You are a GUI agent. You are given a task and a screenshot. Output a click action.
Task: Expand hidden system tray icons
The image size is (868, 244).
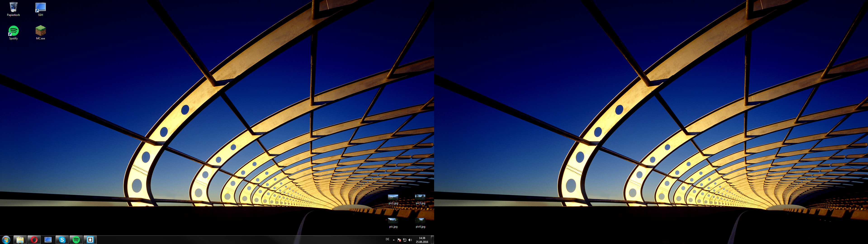tap(394, 240)
